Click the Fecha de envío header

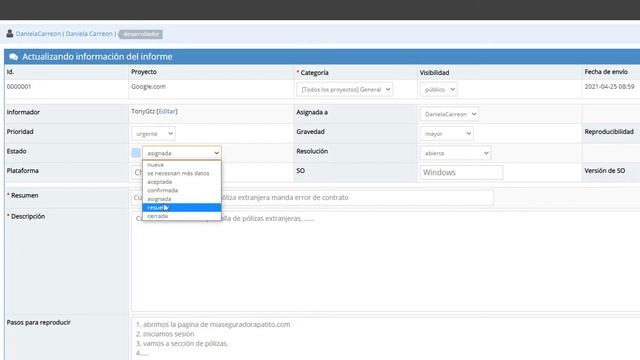(x=606, y=72)
